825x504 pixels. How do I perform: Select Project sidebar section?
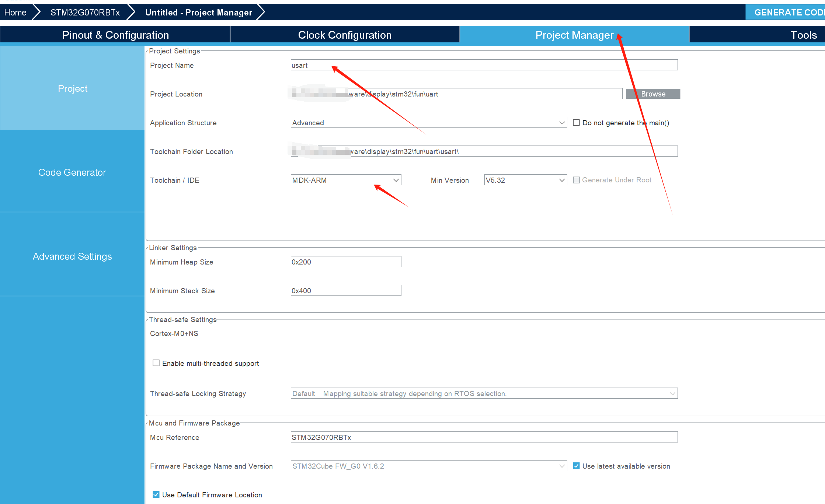click(x=72, y=88)
